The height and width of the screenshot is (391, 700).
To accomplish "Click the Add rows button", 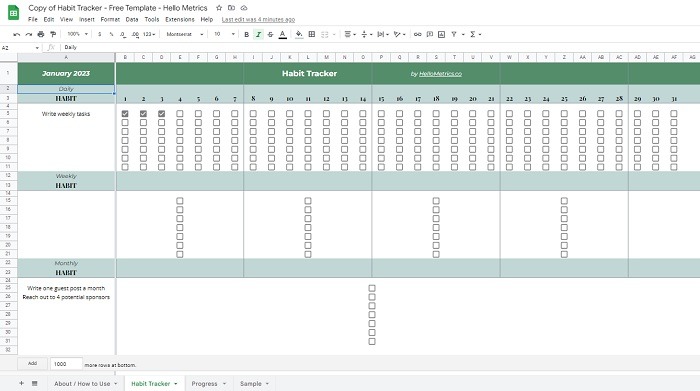I will tap(33, 364).
